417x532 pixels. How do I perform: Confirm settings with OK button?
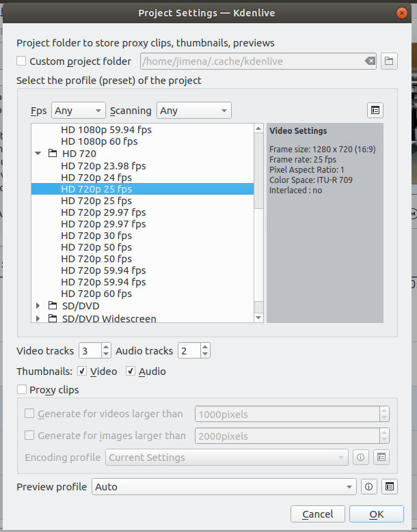coord(377,514)
